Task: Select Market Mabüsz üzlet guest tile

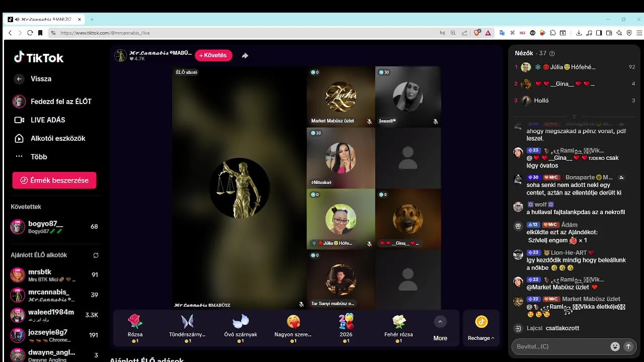Action: coord(341,97)
